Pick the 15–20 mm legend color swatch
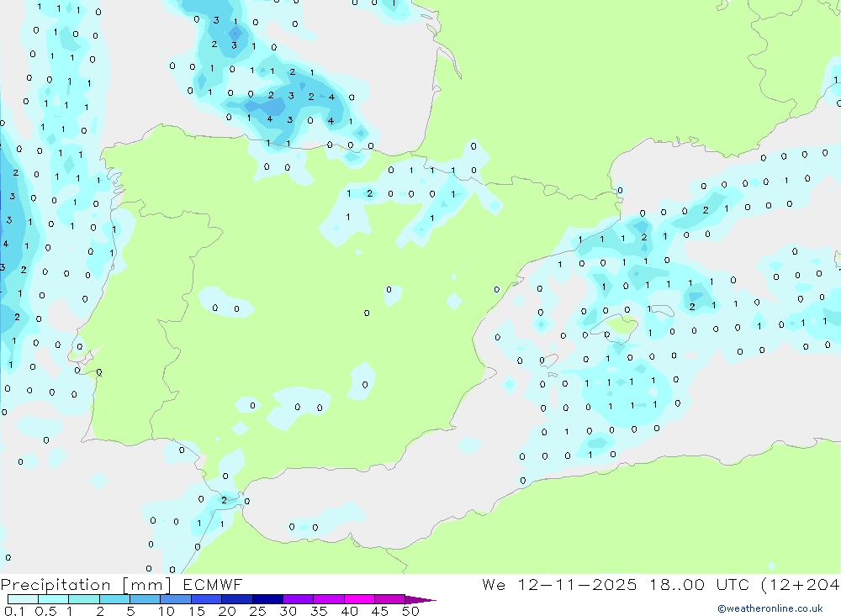Viewport: 841px width, 616px height. coord(206,599)
